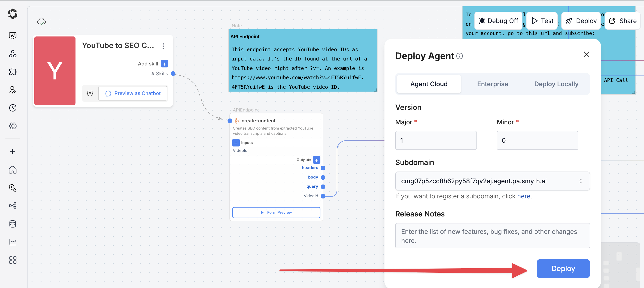Open the analytics chart sidebar icon

coord(12,242)
